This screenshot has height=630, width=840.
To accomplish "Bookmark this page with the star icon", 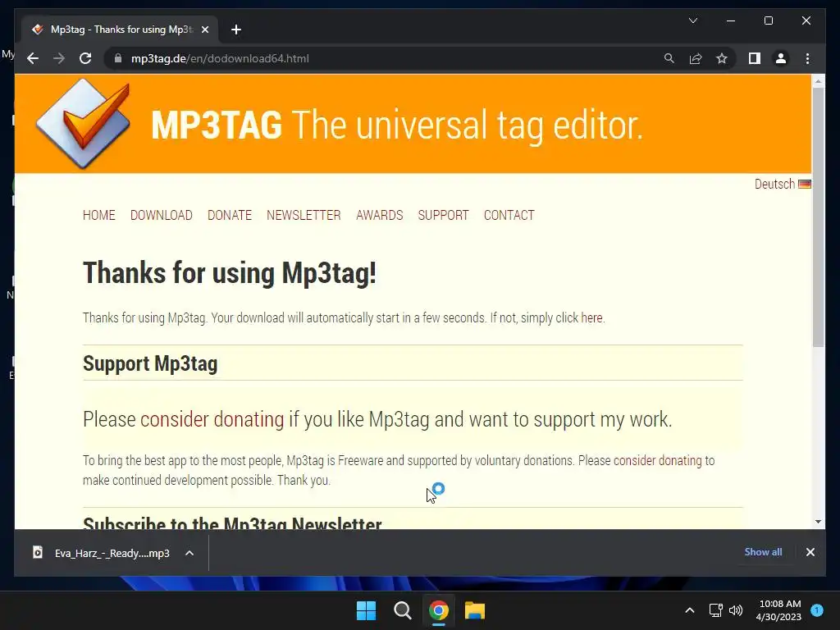I will click(722, 58).
